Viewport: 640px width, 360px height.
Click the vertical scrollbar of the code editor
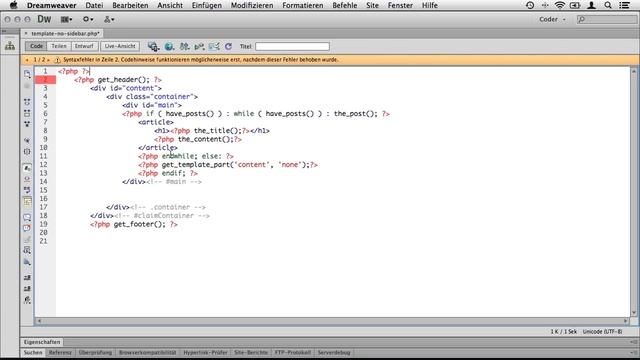634,192
